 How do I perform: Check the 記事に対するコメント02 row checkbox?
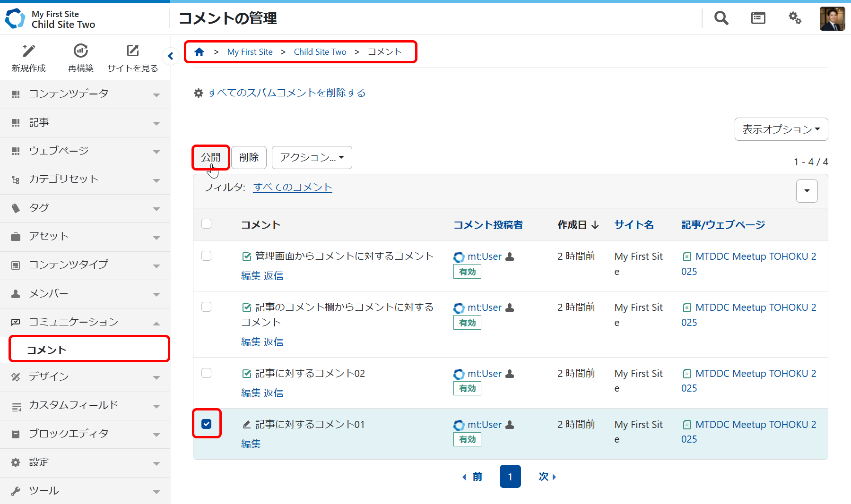tap(207, 373)
